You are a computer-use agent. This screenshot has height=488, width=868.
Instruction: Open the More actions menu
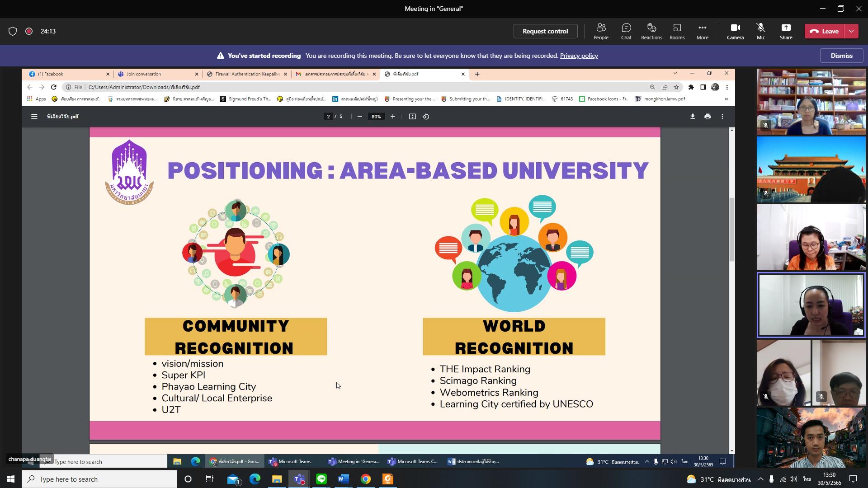702,31
